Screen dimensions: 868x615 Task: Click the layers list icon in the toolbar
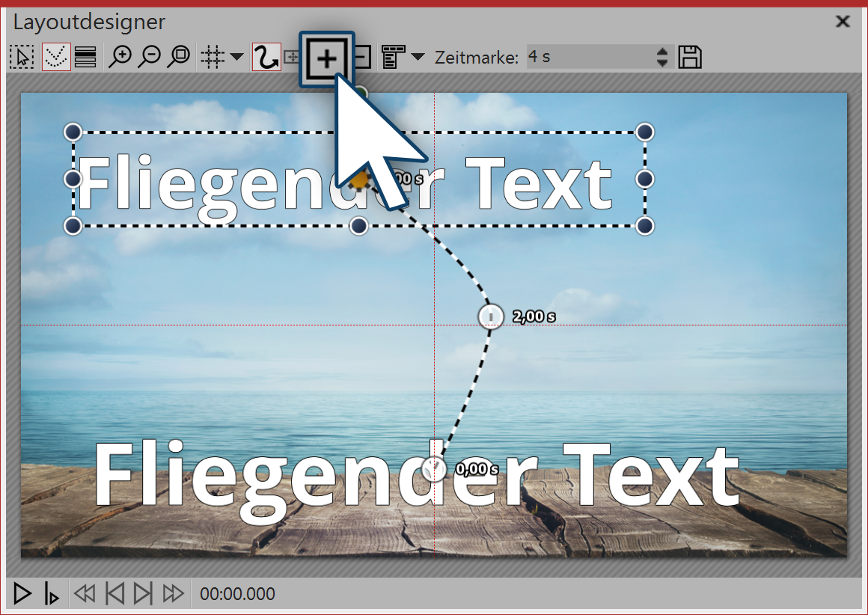click(85, 56)
